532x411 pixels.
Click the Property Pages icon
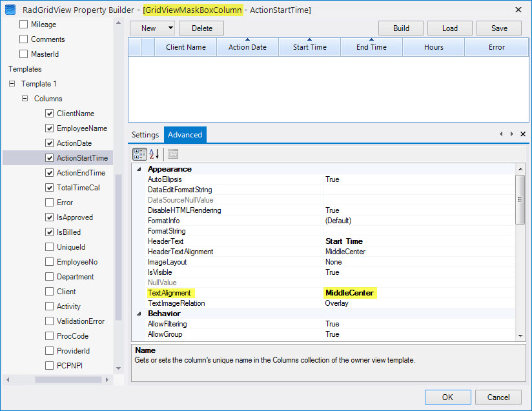pos(173,154)
